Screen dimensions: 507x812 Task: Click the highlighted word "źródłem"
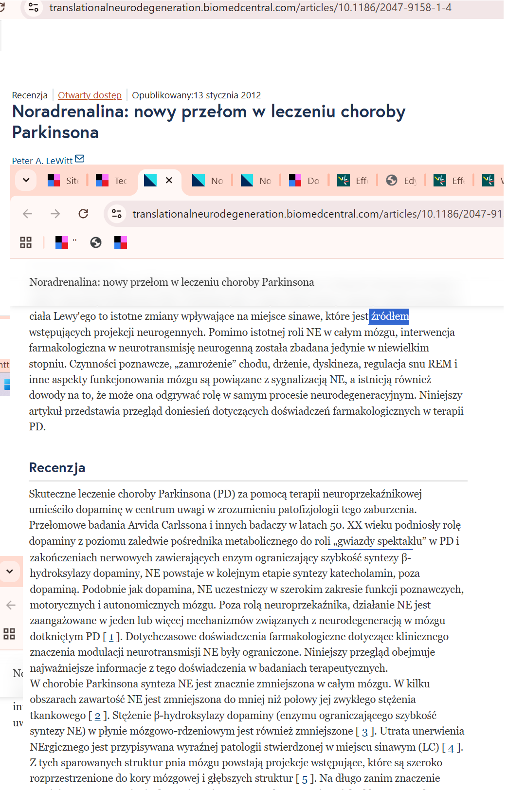pos(389,316)
